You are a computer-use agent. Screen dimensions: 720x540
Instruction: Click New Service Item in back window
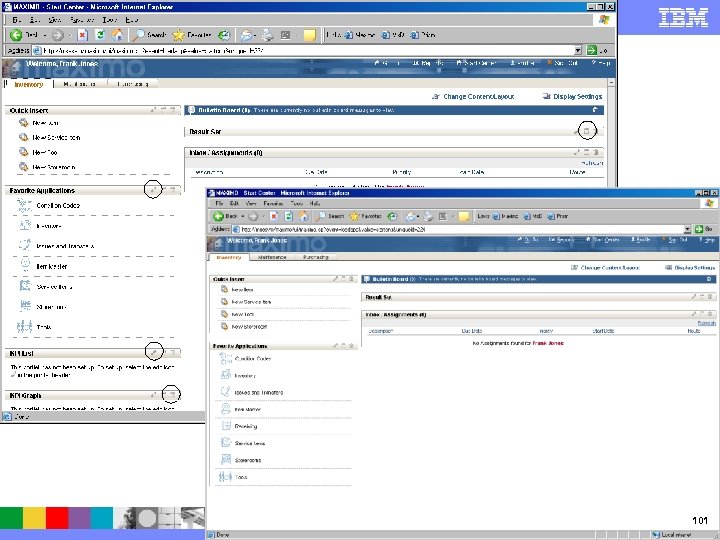pyautogui.click(x=56, y=137)
